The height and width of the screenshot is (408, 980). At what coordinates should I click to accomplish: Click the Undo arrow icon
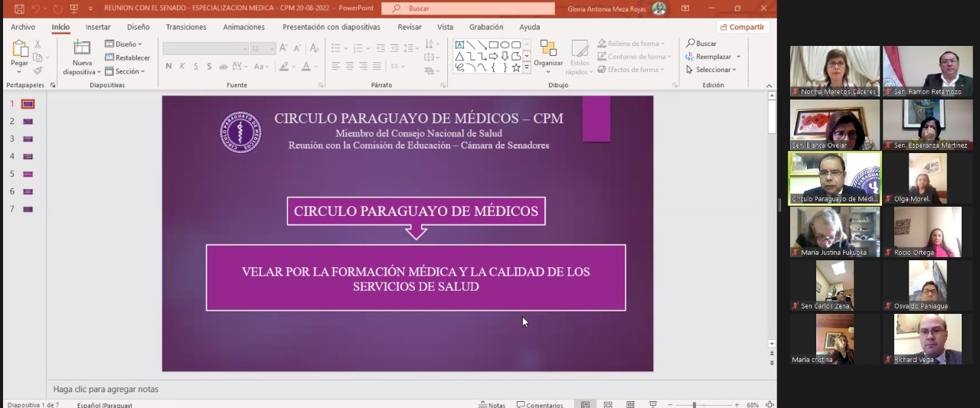click(36, 8)
